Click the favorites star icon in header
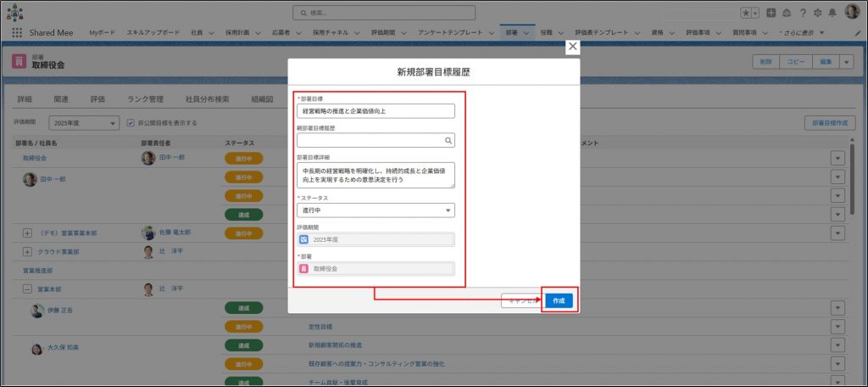This screenshot has width=868, height=387. [x=746, y=13]
